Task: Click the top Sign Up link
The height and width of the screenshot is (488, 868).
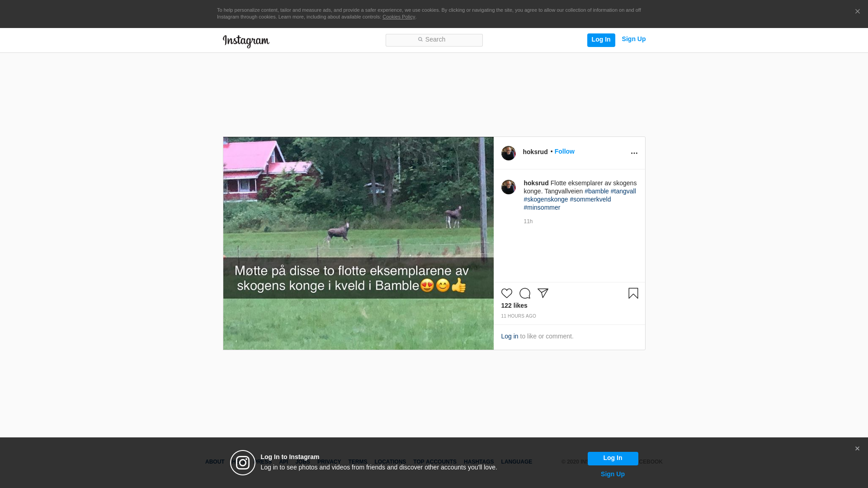Action: 633,39
